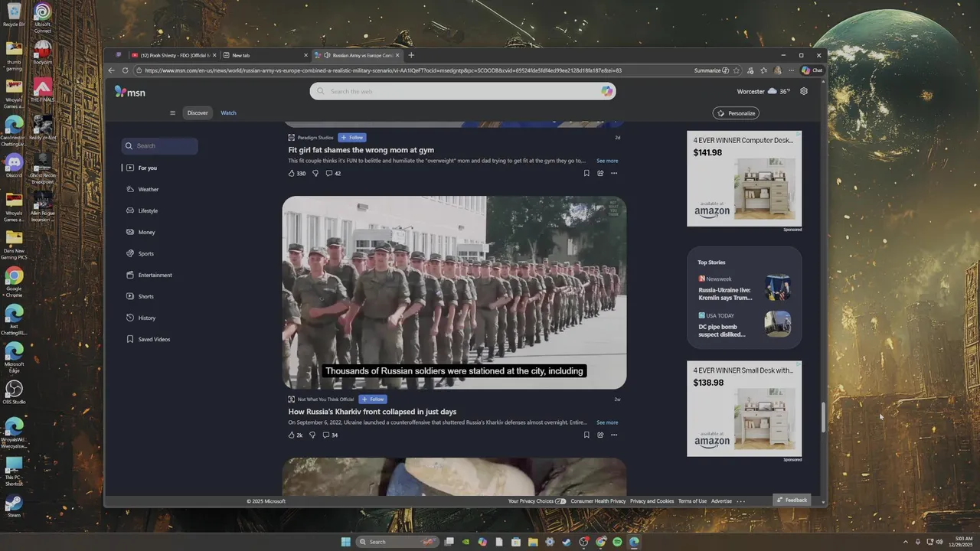
Task: Click Windows Start button
Action: pyautogui.click(x=345, y=542)
